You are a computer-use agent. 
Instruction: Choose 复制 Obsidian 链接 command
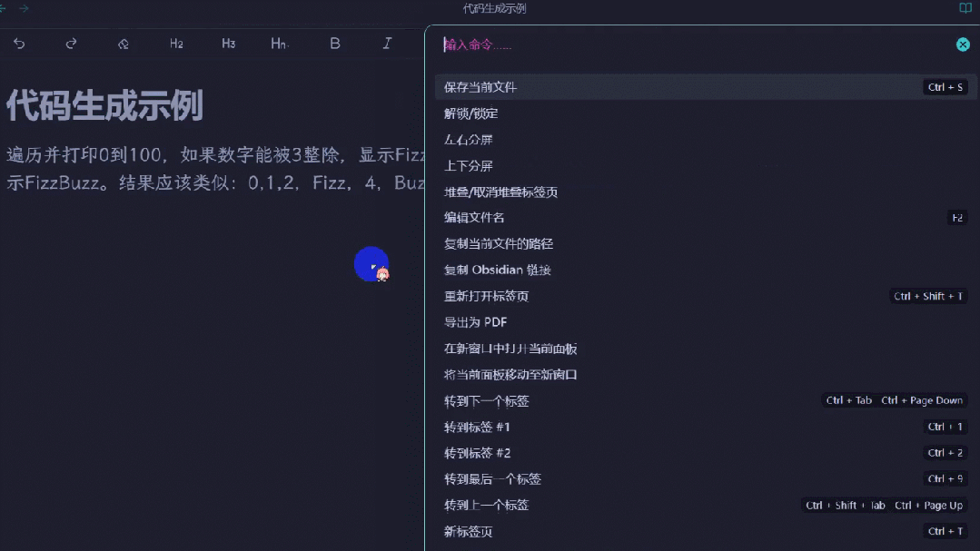pyautogui.click(x=706, y=270)
